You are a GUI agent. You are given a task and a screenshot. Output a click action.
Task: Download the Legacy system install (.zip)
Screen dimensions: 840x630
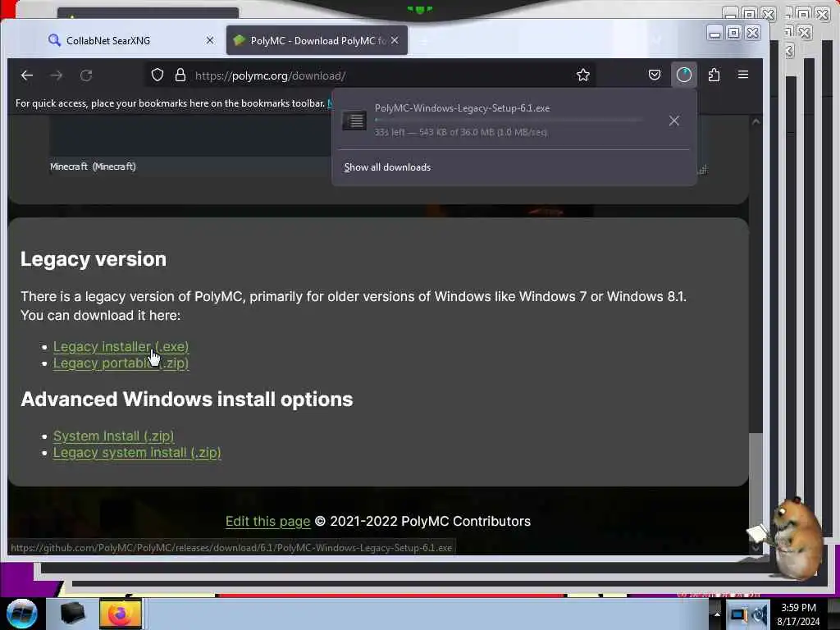pos(137,453)
